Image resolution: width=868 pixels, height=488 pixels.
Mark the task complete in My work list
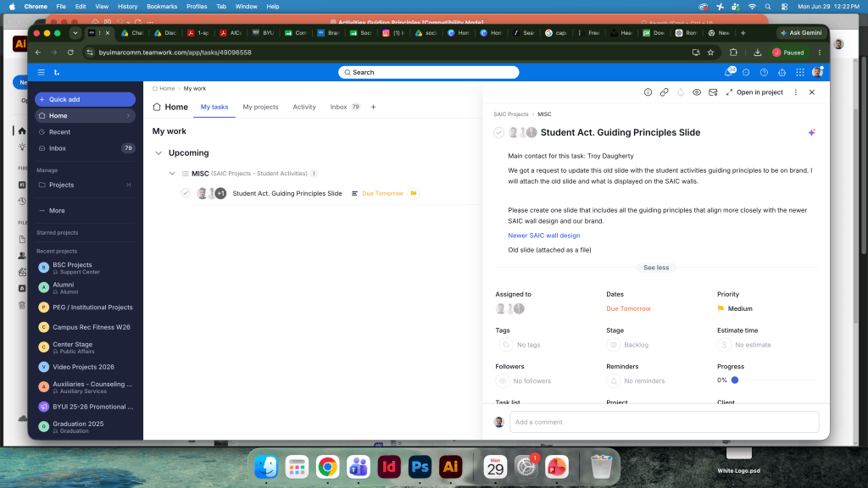pos(186,193)
